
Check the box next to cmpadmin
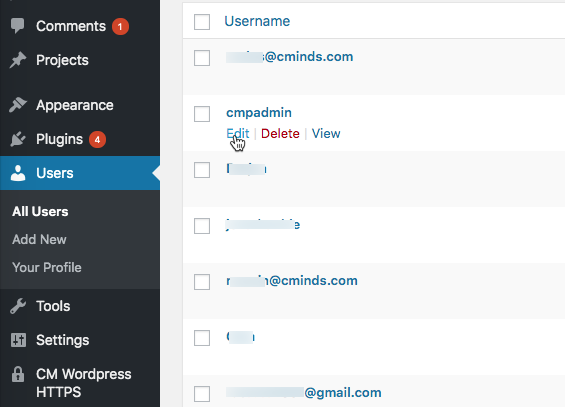(x=202, y=114)
